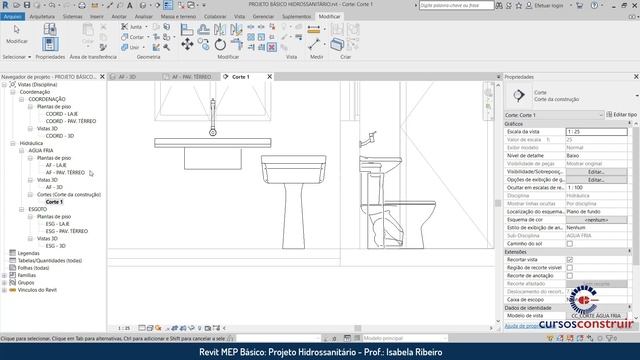Click Editar button for Opções de exibição

pyautogui.click(x=596, y=180)
